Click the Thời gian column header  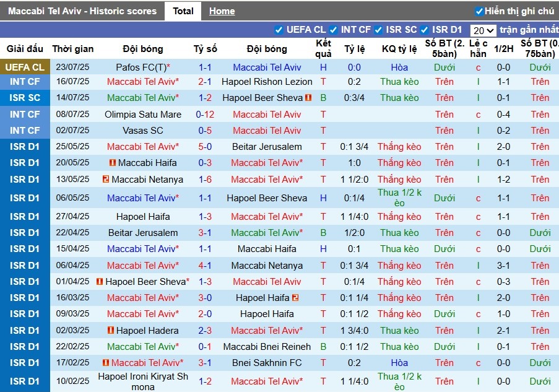[x=72, y=49]
